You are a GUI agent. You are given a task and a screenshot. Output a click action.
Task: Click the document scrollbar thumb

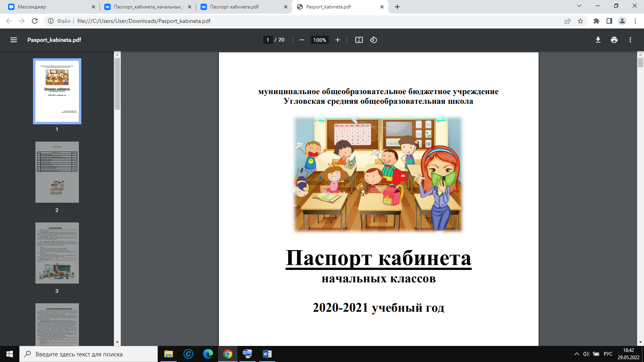[x=640, y=62]
